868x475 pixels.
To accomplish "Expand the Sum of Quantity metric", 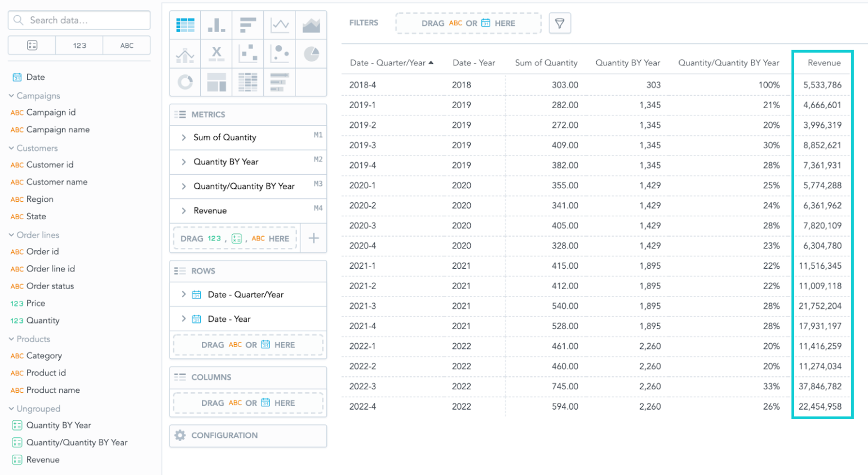I will (183, 137).
